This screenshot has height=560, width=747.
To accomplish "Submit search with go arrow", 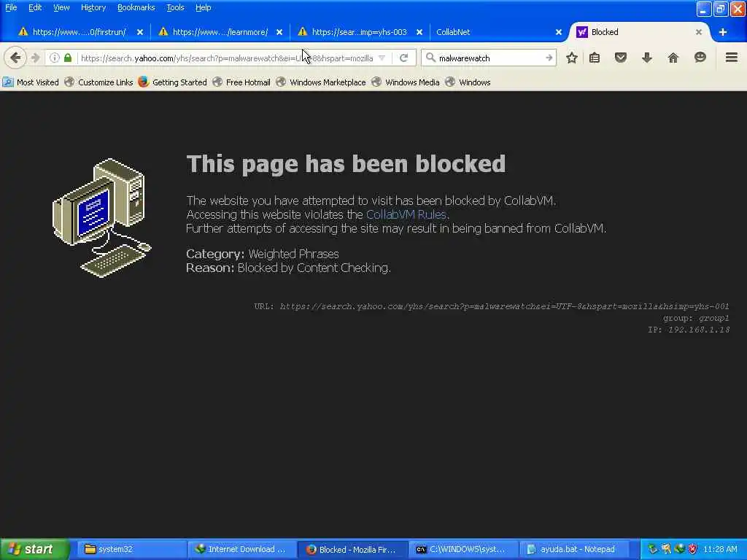I will click(549, 58).
